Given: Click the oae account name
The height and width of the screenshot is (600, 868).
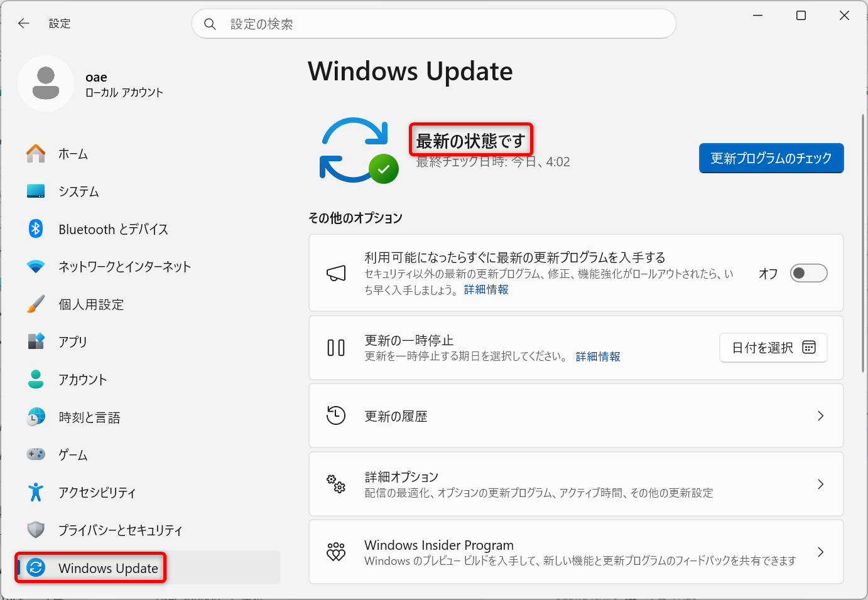Looking at the screenshot, I should point(96,77).
